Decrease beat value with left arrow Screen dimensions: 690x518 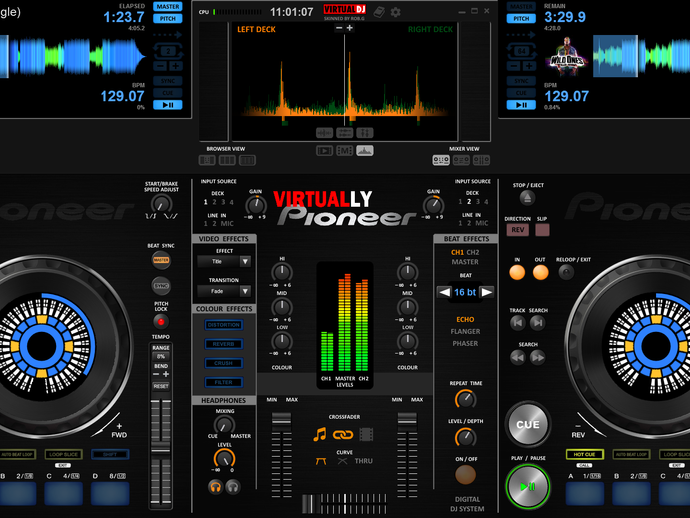coord(444,292)
